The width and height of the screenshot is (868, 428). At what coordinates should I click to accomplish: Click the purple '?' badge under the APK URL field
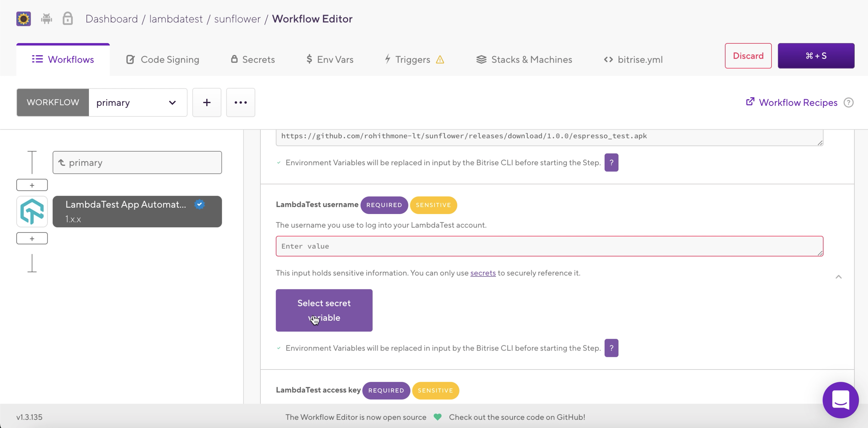point(612,162)
